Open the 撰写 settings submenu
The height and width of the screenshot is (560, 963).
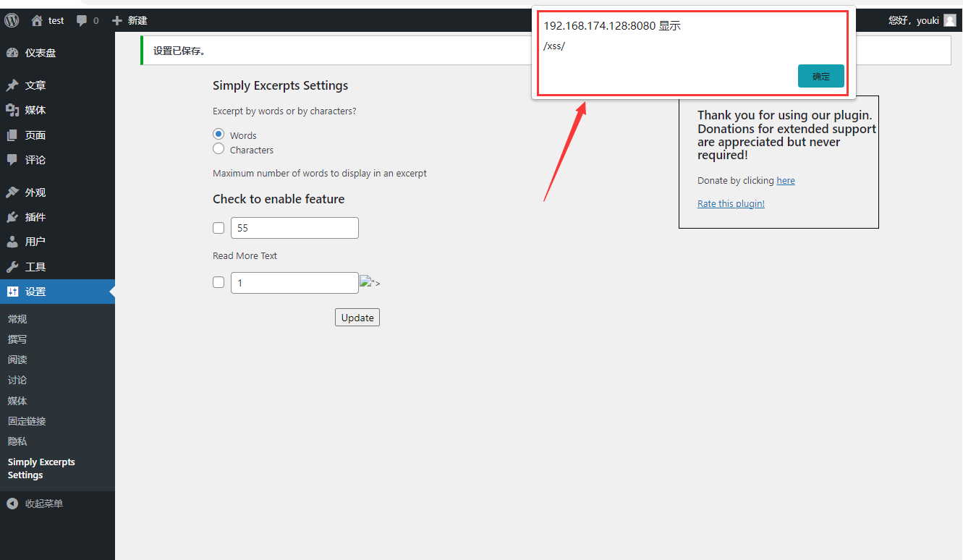pos(17,339)
